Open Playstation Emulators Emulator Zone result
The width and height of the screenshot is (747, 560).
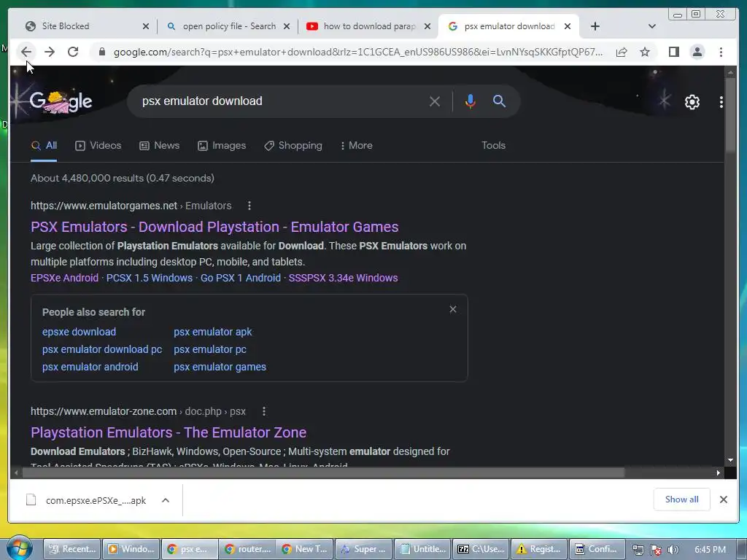point(169,433)
